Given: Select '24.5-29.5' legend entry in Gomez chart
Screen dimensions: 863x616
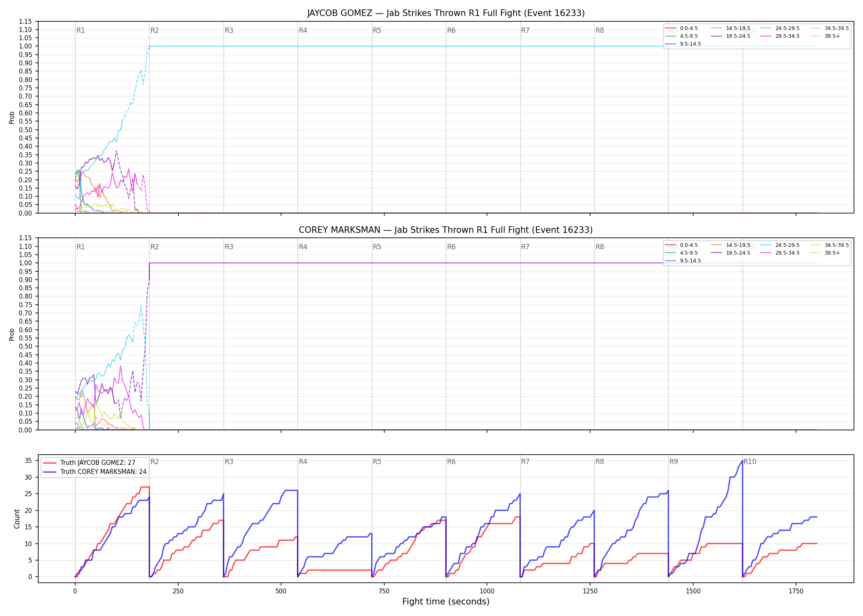Looking at the screenshot, I should coord(780,28).
